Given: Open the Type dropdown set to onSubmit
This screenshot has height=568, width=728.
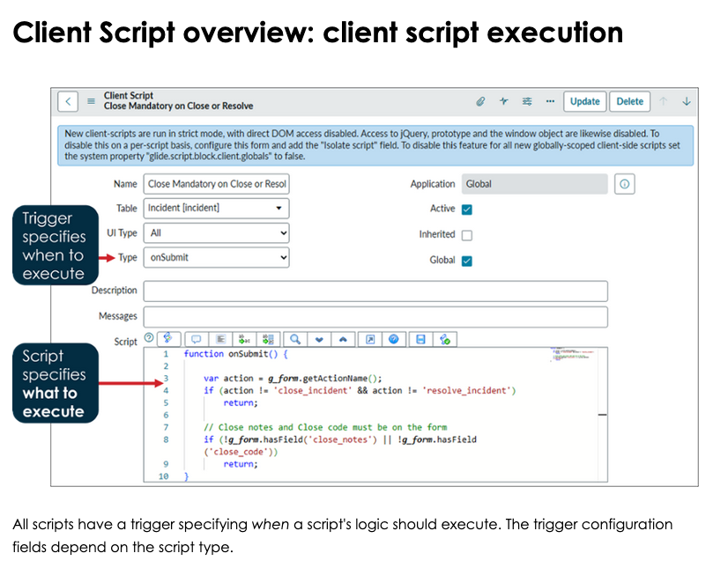Looking at the screenshot, I should coord(216,257).
